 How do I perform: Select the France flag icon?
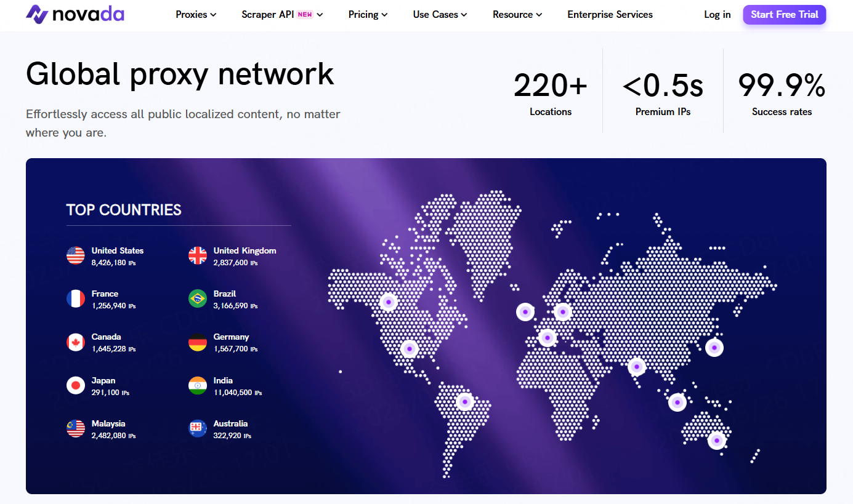(76, 298)
